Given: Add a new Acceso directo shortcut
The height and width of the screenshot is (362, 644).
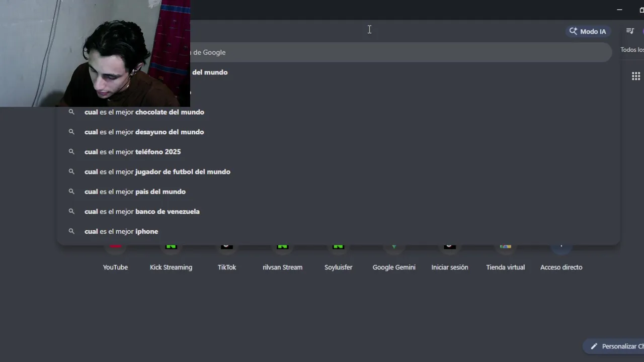Looking at the screenshot, I should pos(561,259).
